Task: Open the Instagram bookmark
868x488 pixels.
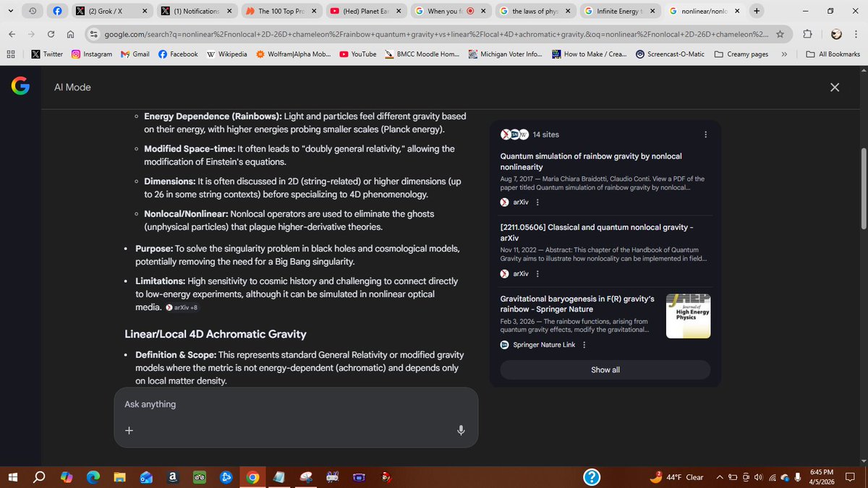Action: coord(91,54)
